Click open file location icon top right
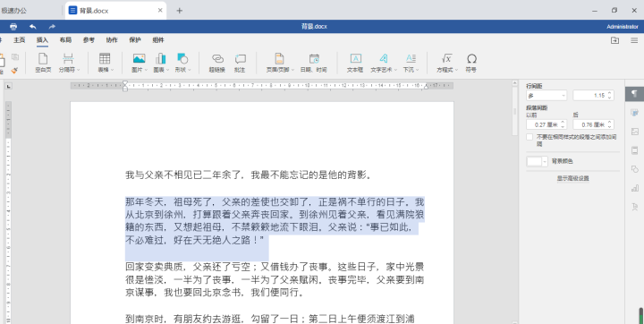644x324 pixels. (614, 40)
